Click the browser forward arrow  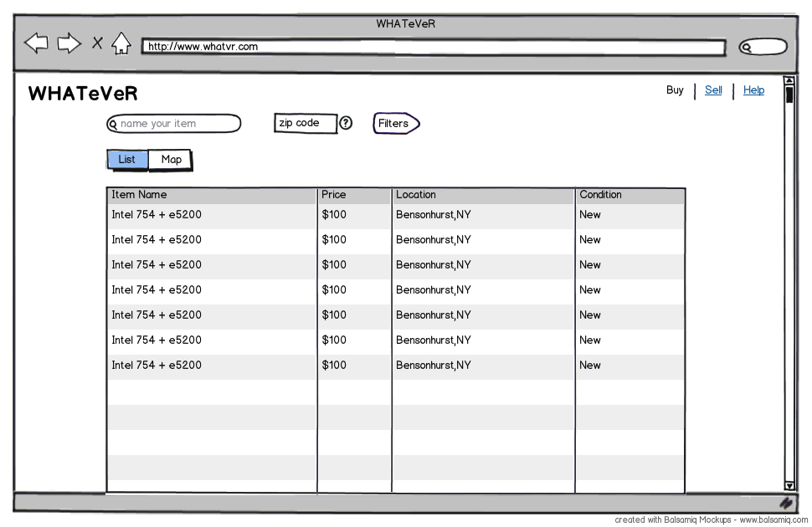pyautogui.click(x=69, y=43)
